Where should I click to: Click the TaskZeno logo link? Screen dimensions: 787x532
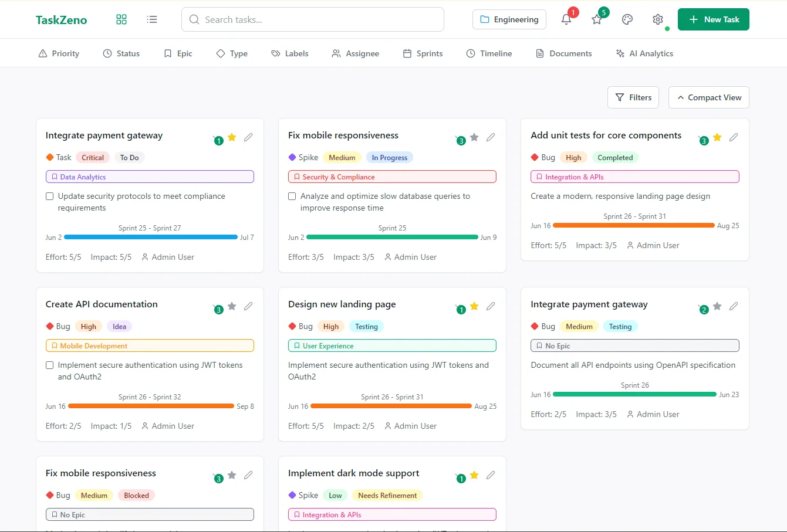point(61,20)
